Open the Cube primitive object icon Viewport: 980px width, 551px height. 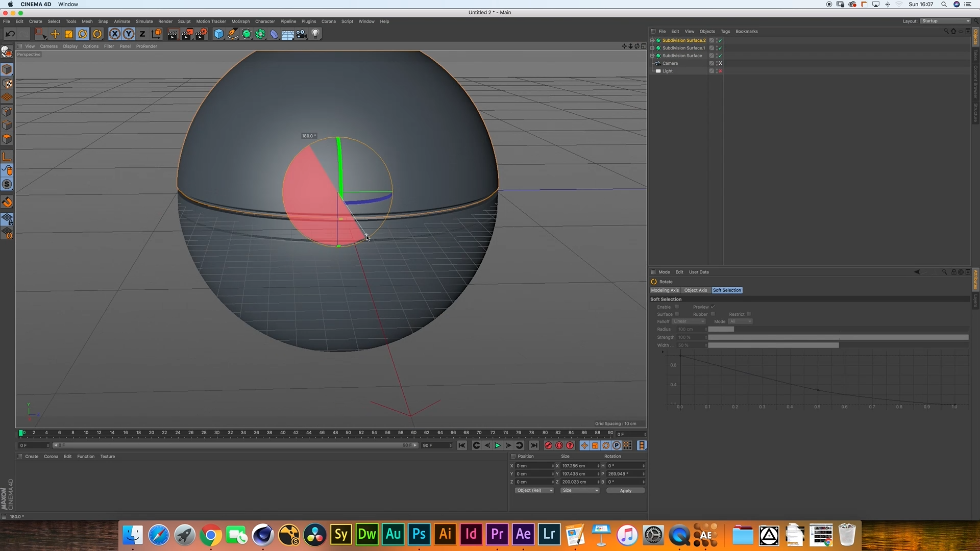pyautogui.click(x=218, y=34)
